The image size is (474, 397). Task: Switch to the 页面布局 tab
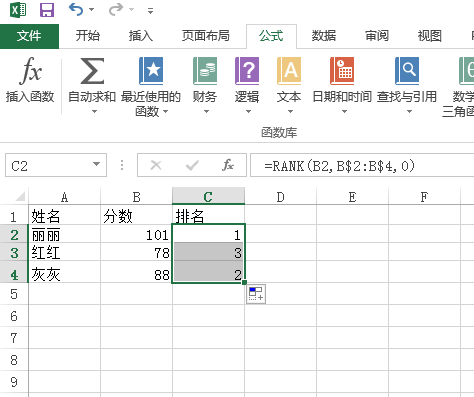206,36
